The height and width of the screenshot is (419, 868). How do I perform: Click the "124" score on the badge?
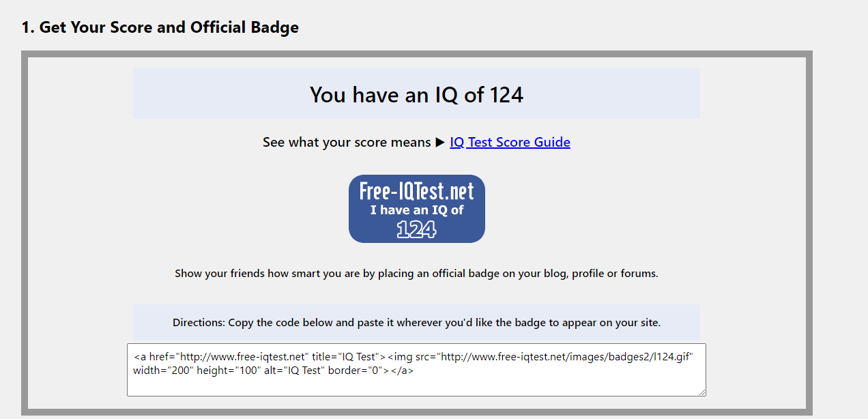(x=418, y=230)
